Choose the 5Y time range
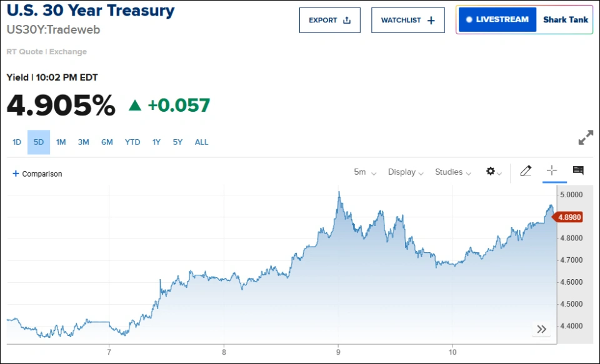This screenshot has width=600, height=364. click(x=177, y=142)
